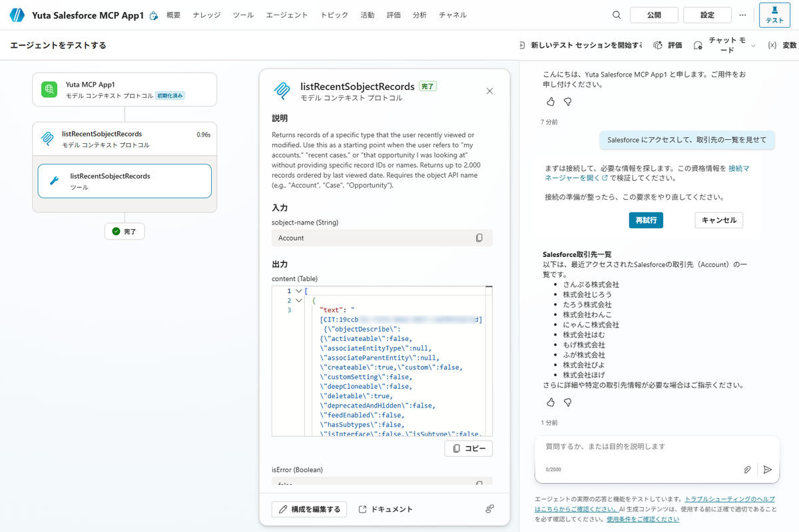Click the green Yuta MCP App1 icon

click(x=49, y=89)
